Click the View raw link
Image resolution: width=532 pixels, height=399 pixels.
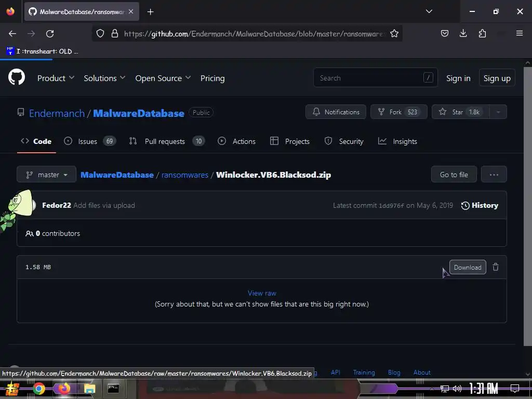pos(262,293)
